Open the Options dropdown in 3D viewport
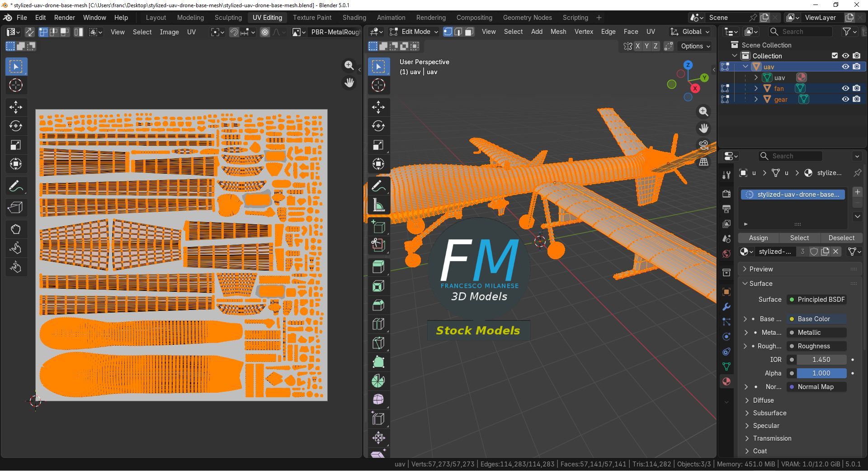Image resolution: width=868 pixels, height=471 pixels. coord(695,46)
